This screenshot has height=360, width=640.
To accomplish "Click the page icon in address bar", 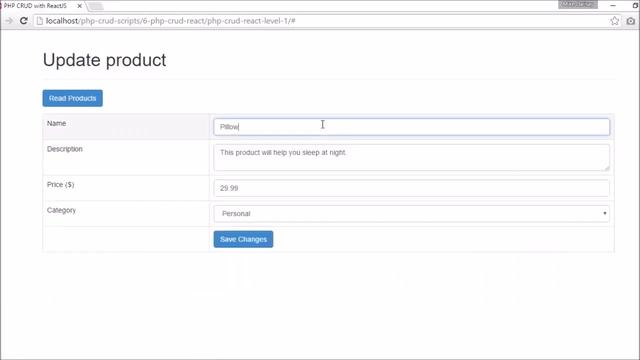I will pos(40,21).
